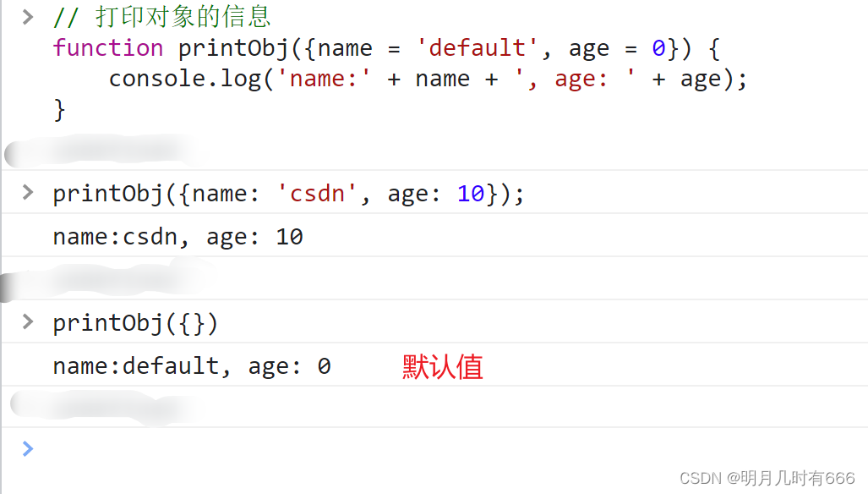Click the 'function' keyword in the definition
Viewport: 868px width, 494px height.
(108, 47)
